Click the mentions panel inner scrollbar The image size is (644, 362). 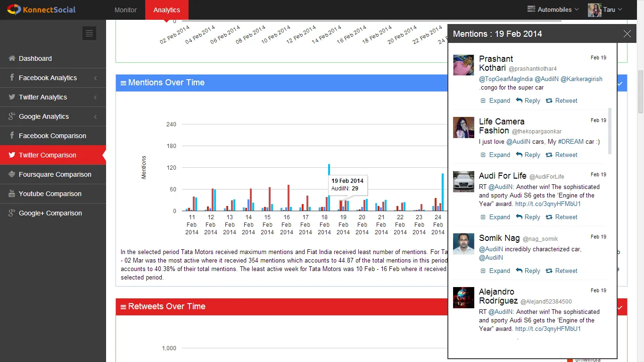pyautogui.click(x=610, y=131)
